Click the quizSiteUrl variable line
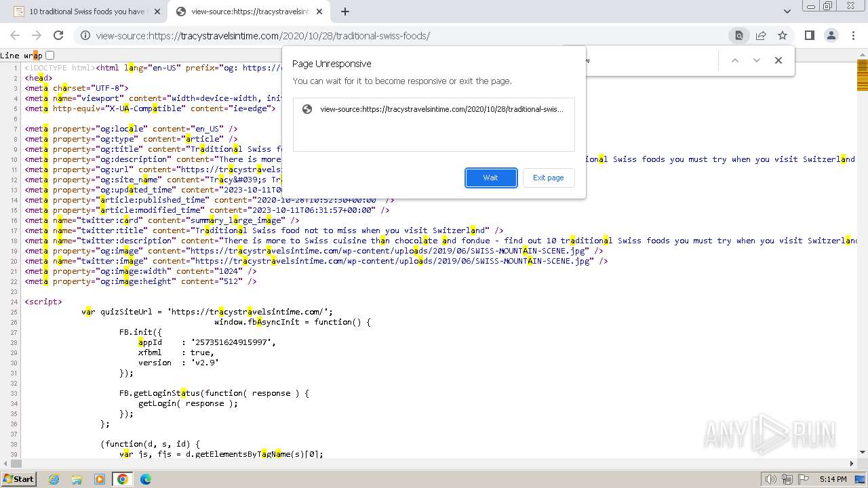868x488 pixels. 208,312
